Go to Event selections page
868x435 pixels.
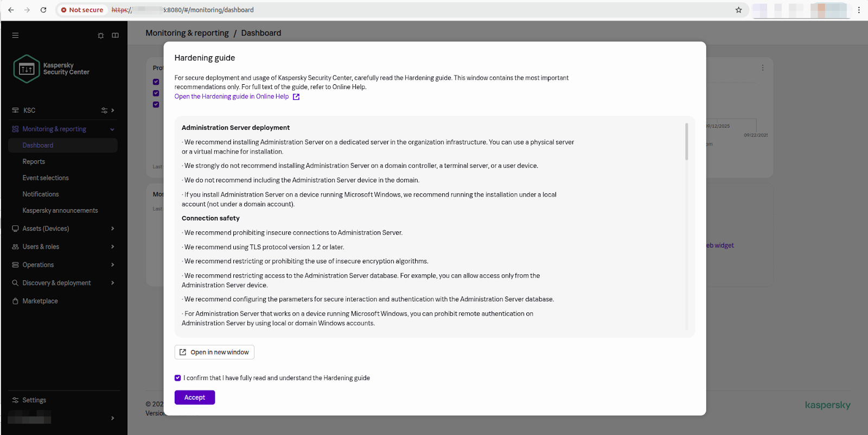coord(46,178)
